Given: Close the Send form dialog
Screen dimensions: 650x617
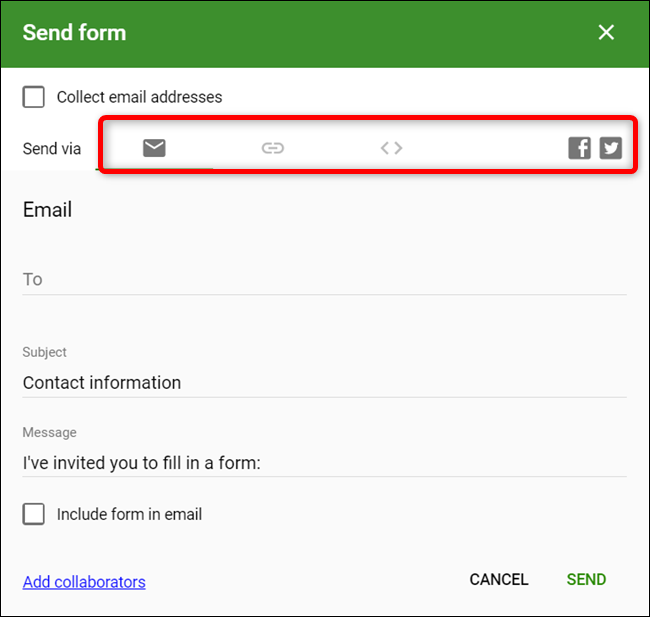Looking at the screenshot, I should click(x=606, y=32).
